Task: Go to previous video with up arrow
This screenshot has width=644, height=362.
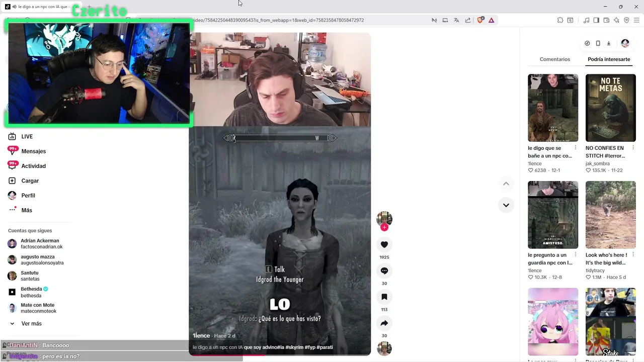Action: tap(506, 184)
